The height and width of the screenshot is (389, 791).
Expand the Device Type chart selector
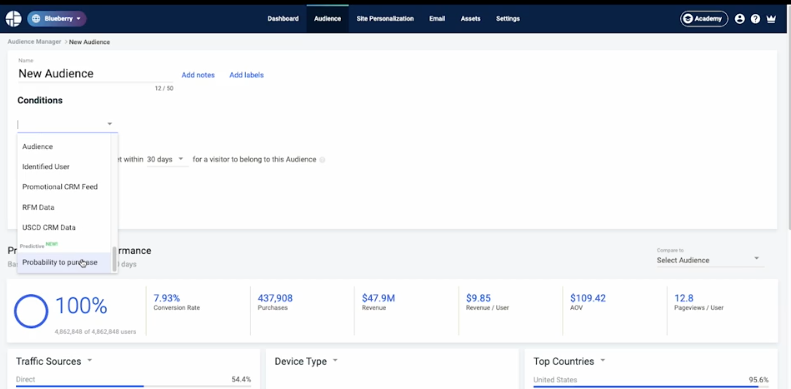coord(335,361)
